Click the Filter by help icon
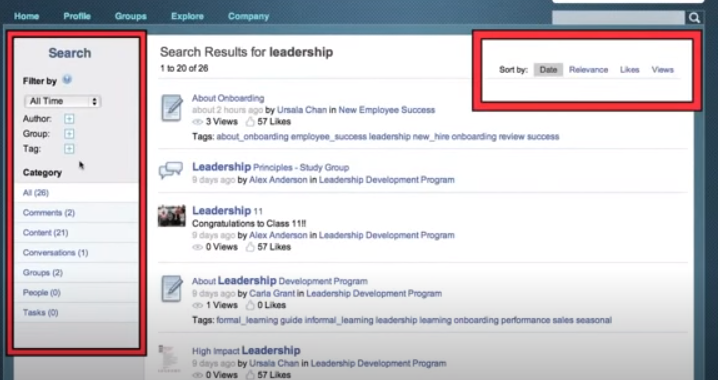The height and width of the screenshot is (380, 720). pyautogui.click(x=67, y=80)
